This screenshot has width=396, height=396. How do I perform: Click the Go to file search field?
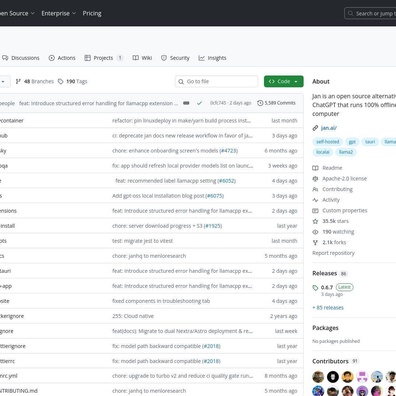(x=216, y=81)
